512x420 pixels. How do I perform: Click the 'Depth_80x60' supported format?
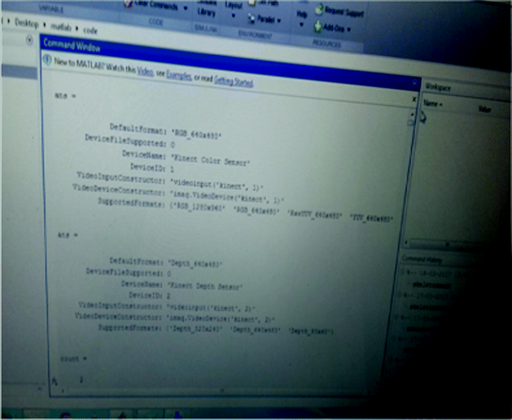coord(310,332)
